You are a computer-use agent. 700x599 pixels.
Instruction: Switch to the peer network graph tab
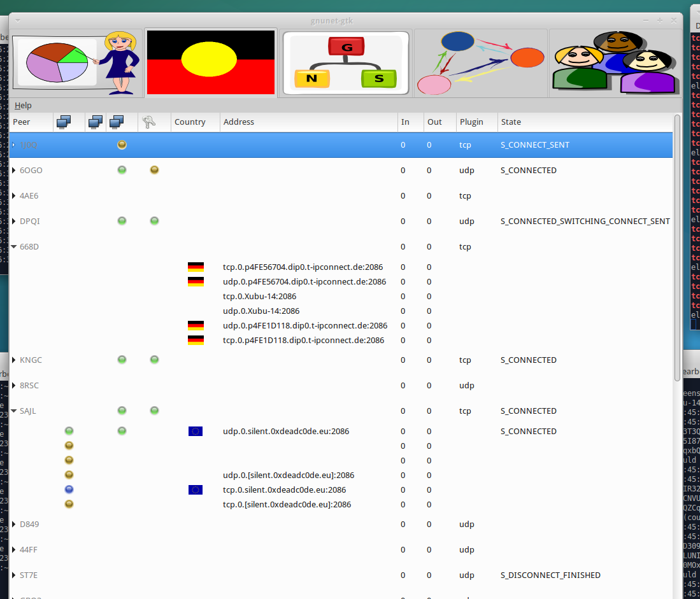pos(481,63)
